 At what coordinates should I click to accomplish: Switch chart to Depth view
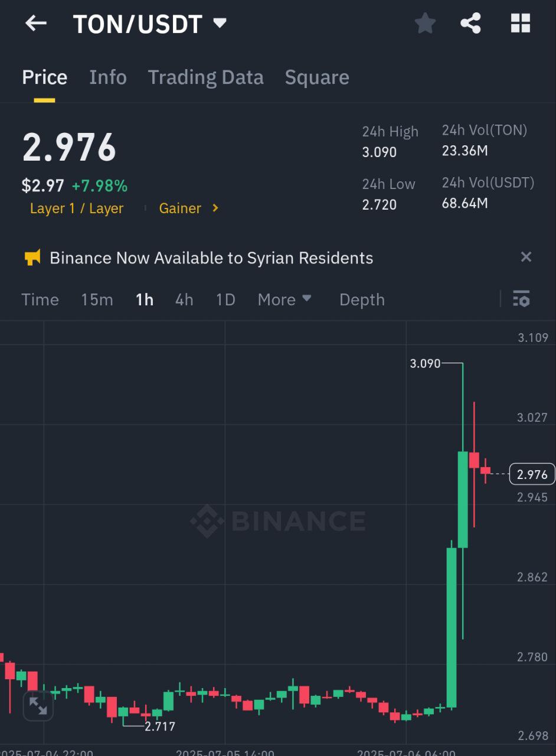362,299
